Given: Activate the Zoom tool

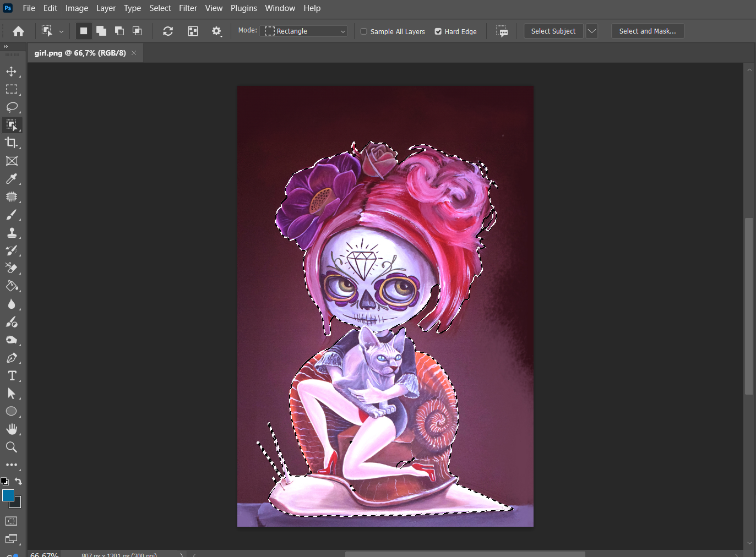Looking at the screenshot, I should 12,447.
